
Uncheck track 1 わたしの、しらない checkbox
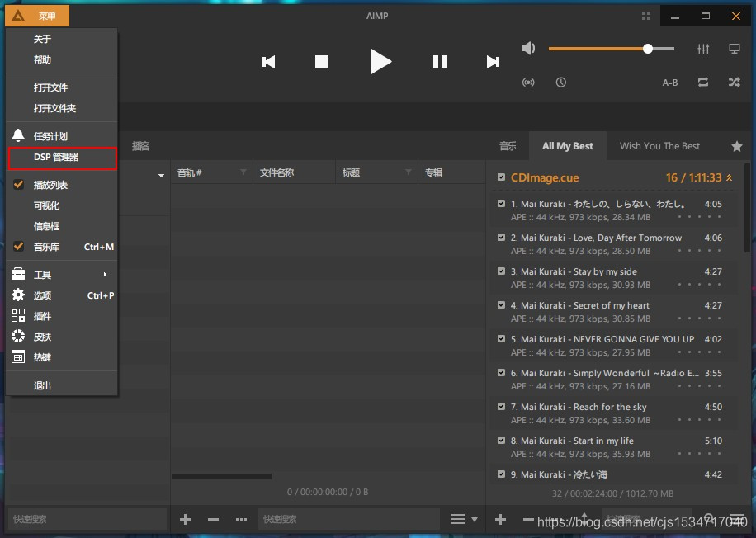click(x=502, y=204)
